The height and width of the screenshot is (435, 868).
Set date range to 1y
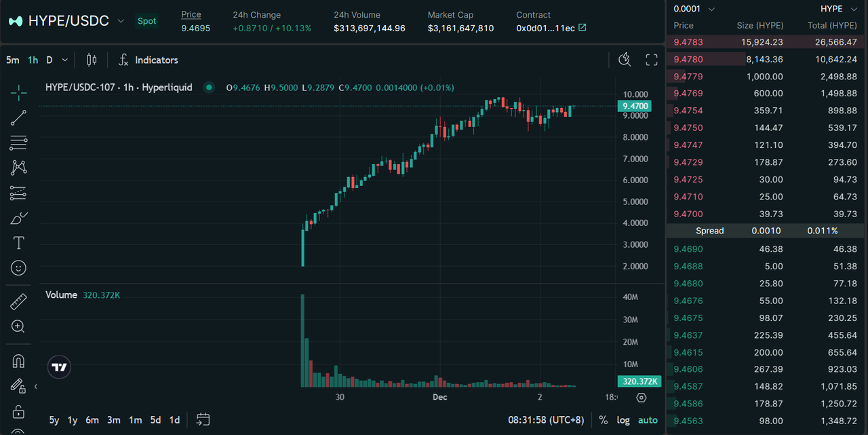pyautogui.click(x=73, y=420)
